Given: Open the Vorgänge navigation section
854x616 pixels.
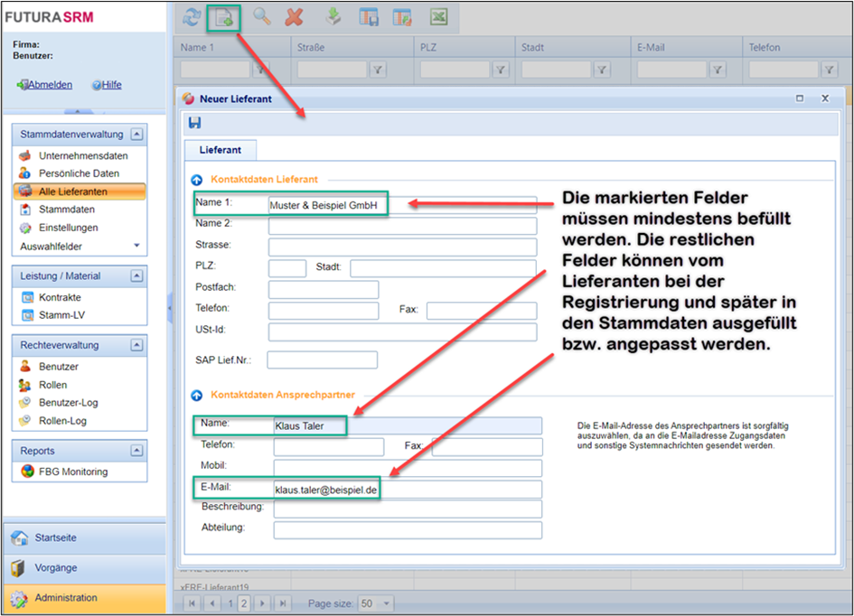Looking at the screenshot, I should [x=55, y=568].
